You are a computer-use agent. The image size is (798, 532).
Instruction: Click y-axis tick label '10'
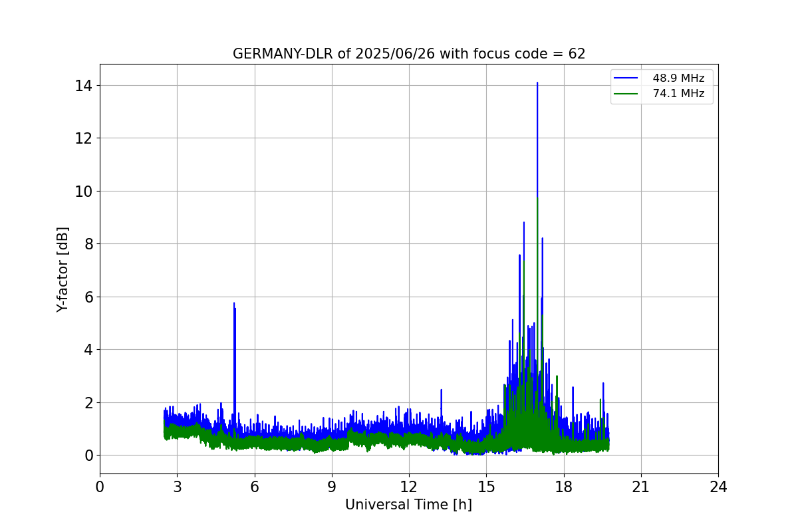coord(85,191)
